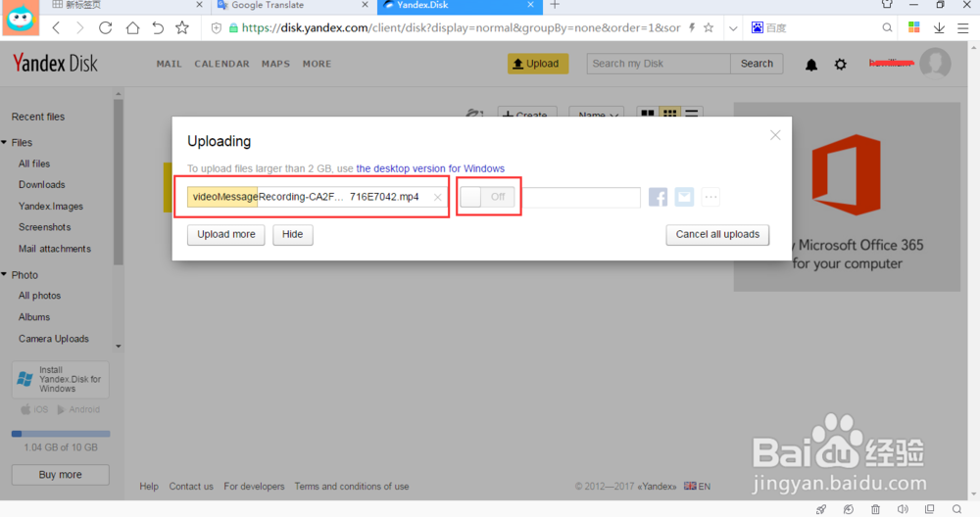Open the MAIL menu item
Viewport: 980px width, 517px height.
point(169,64)
